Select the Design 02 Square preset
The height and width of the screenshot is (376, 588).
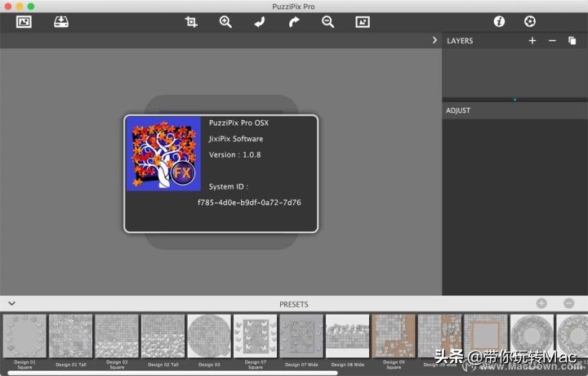(x=117, y=336)
